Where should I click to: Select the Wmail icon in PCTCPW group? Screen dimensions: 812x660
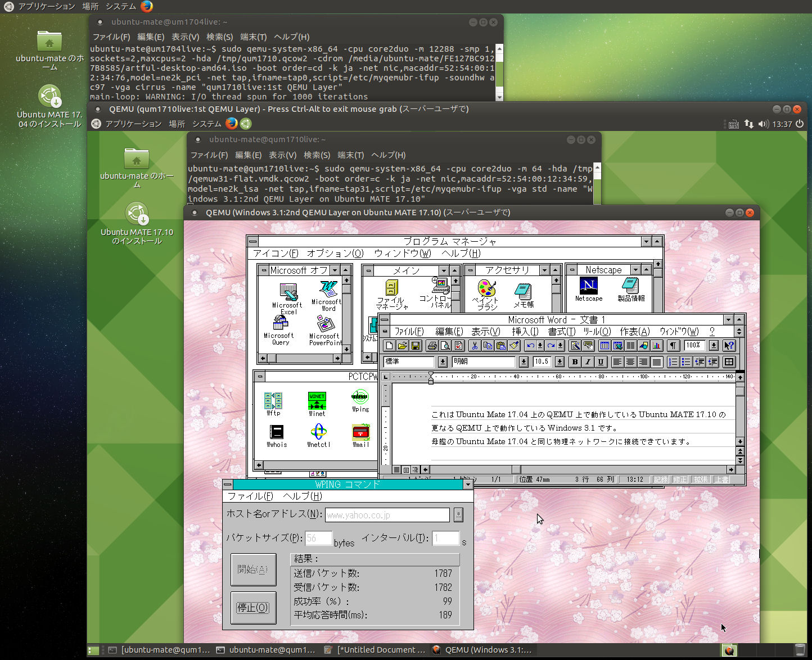coord(360,436)
